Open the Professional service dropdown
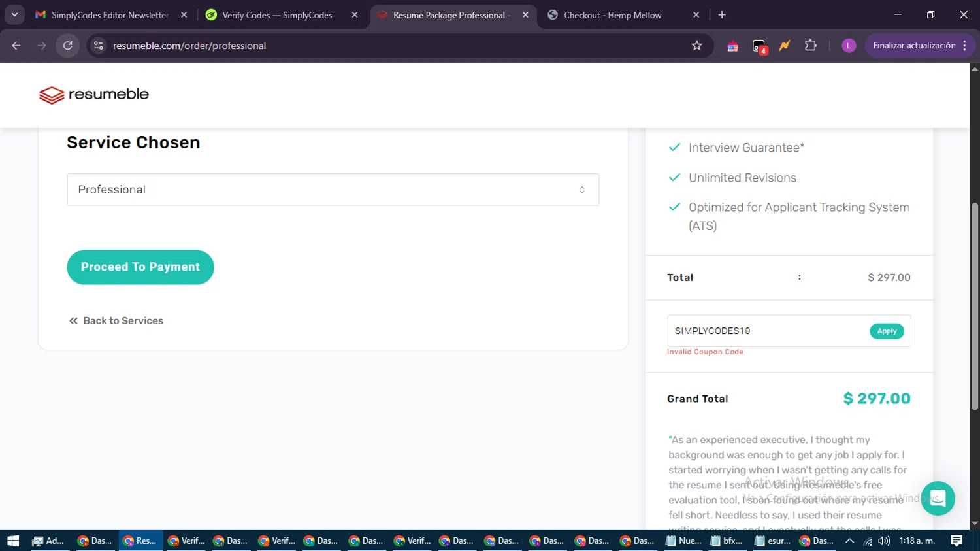 333,190
